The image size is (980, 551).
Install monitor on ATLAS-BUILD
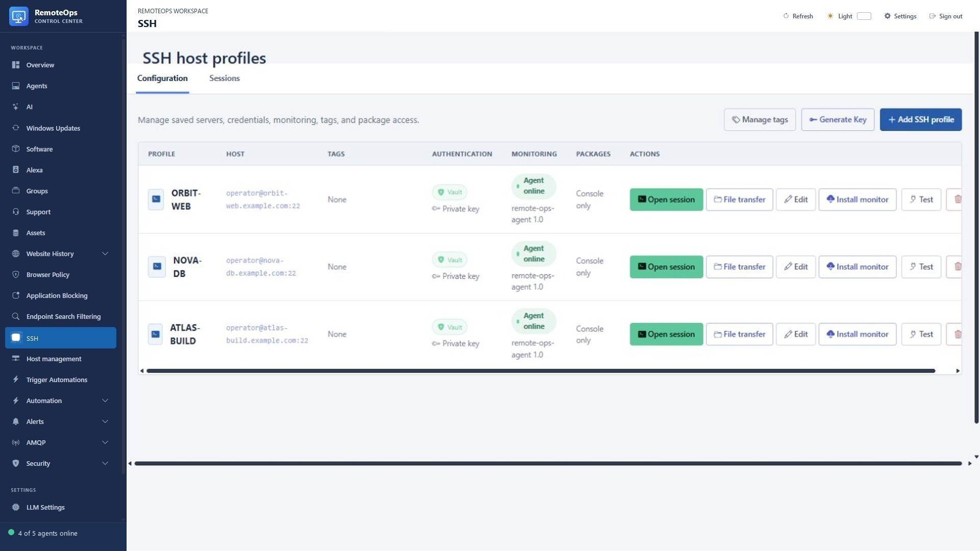coord(857,334)
